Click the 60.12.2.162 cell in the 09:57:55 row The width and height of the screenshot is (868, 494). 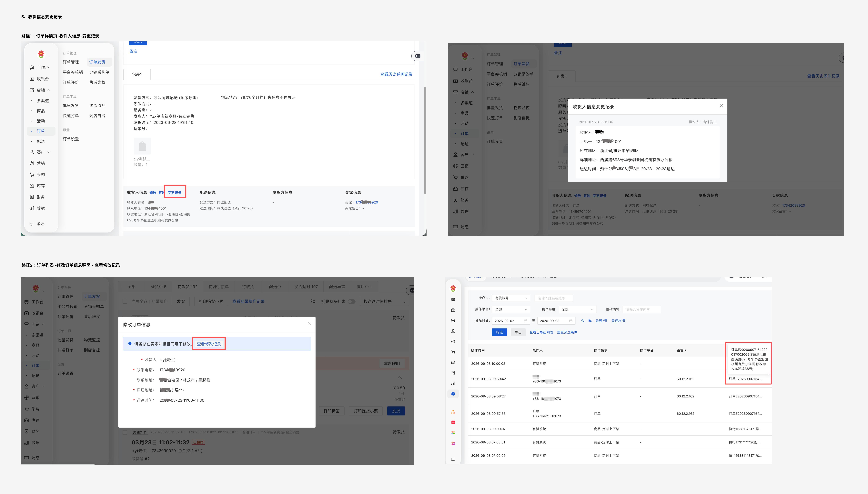[685, 414]
